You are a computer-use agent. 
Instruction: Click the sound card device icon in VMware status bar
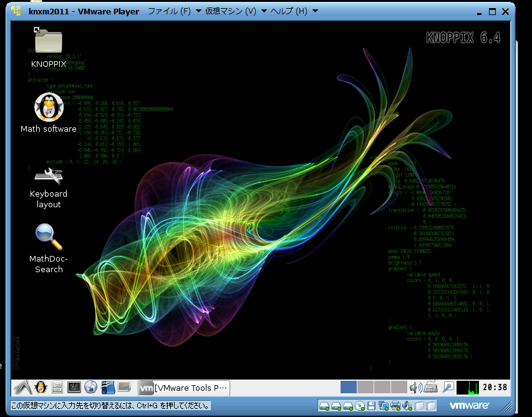coord(407,406)
